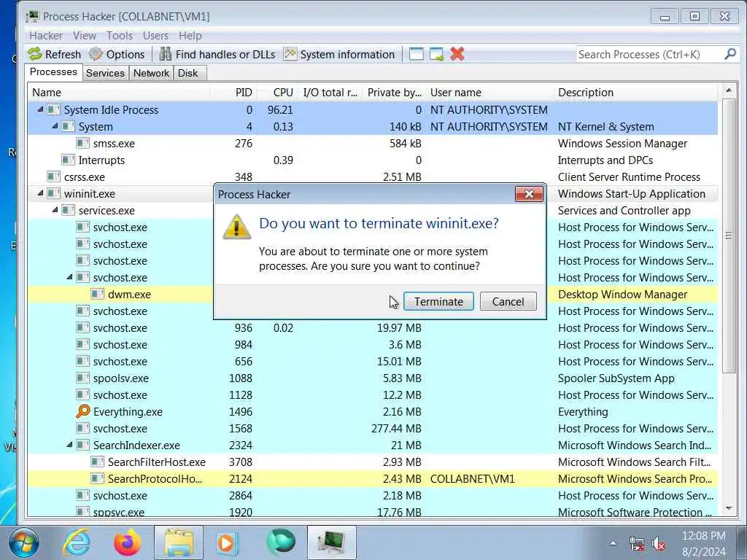This screenshot has width=747, height=560.
Task: Select svchost.exe with PID 1568
Action: click(x=373, y=429)
